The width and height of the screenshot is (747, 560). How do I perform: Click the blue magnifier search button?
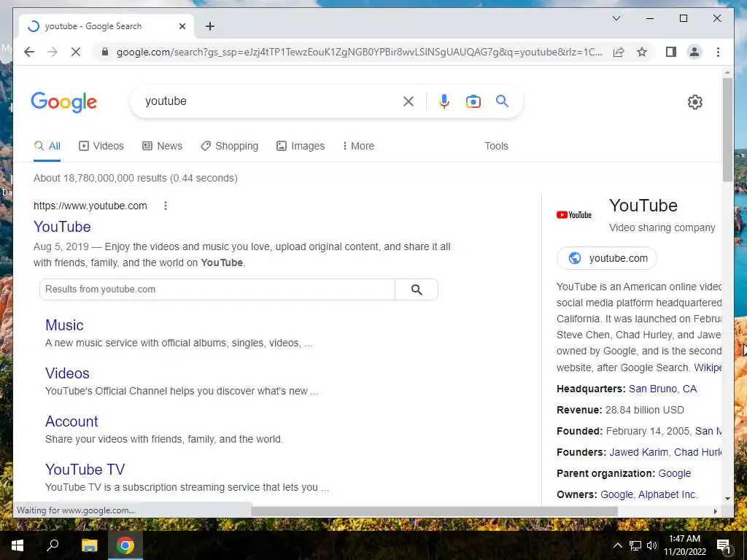pyautogui.click(x=502, y=101)
